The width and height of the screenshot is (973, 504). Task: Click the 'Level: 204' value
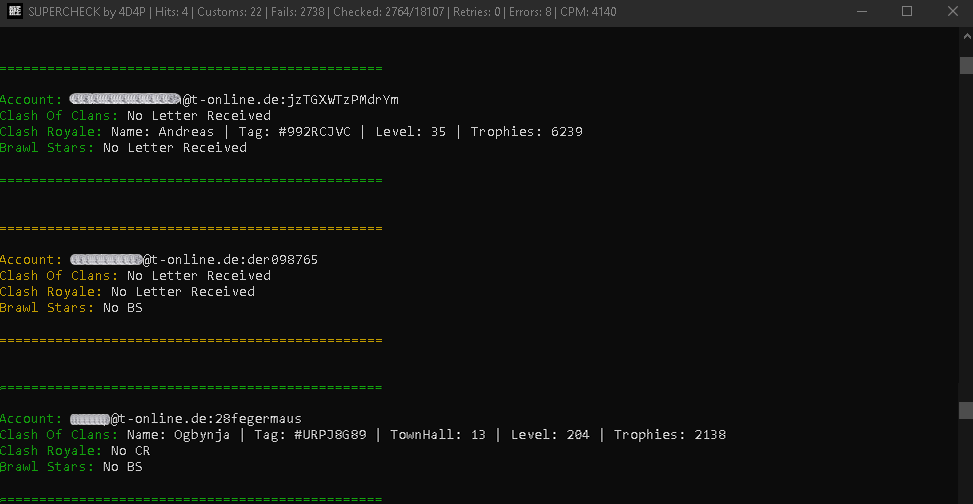coord(550,434)
